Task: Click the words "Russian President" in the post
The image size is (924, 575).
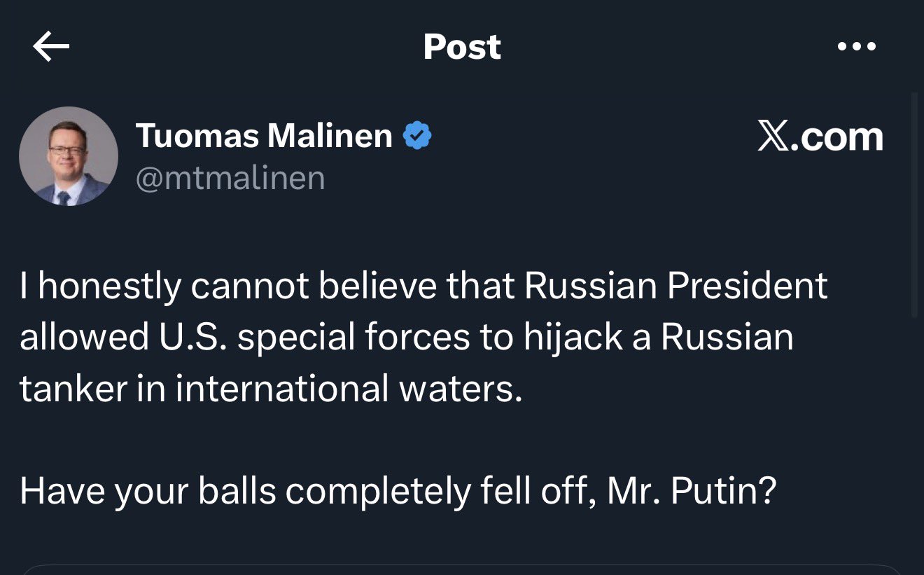Action: pos(675,286)
